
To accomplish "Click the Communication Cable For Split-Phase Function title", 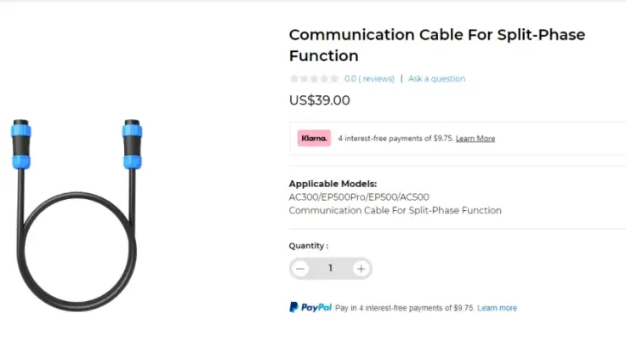I will (x=436, y=45).
